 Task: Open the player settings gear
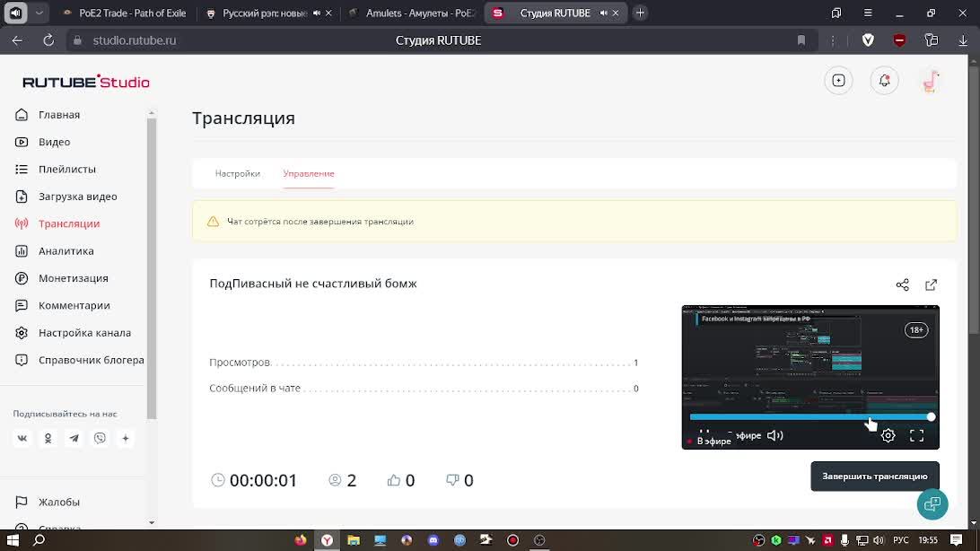coord(888,436)
